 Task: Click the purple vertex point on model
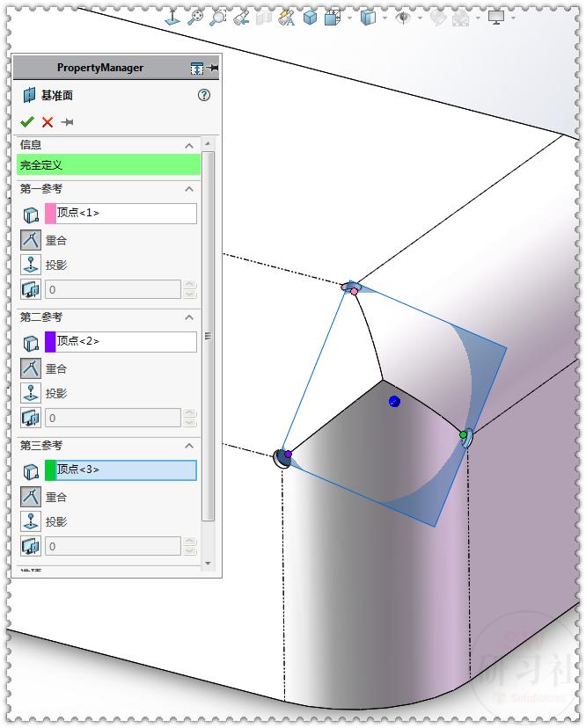click(x=288, y=454)
